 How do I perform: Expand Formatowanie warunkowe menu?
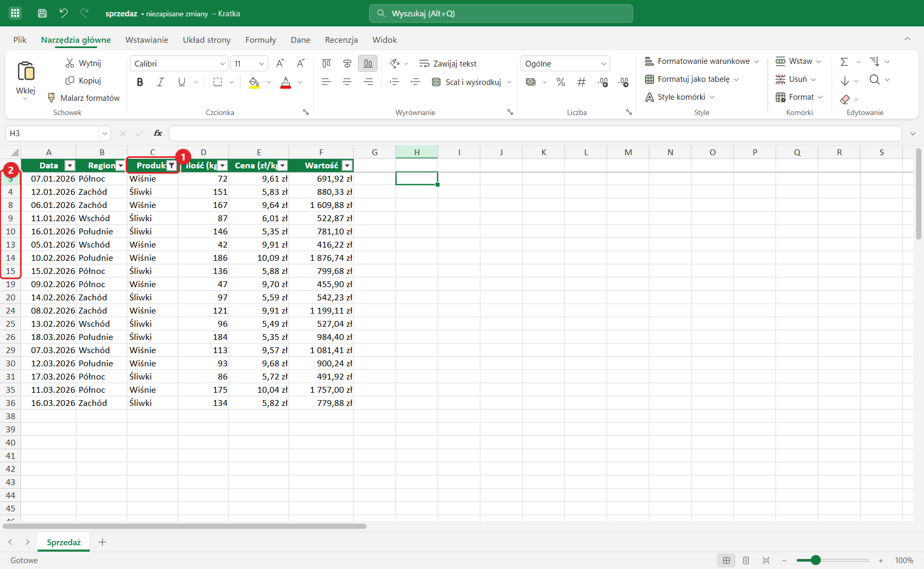coord(702,61)
